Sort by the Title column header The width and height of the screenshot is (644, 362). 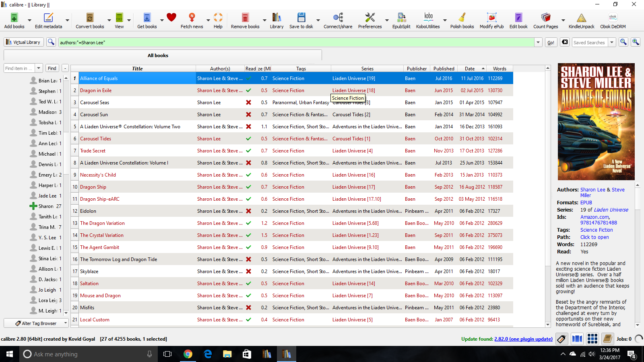point(137,69)
